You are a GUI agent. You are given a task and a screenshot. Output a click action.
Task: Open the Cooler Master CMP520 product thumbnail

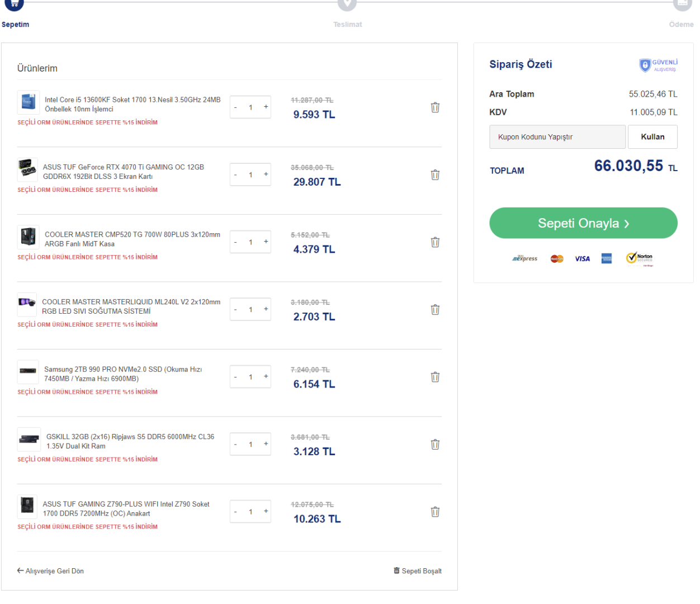coord(28,237)
